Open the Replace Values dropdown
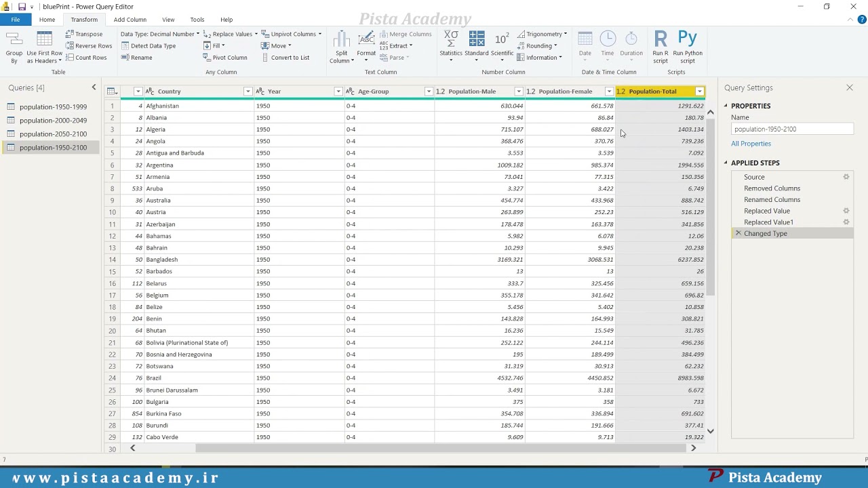The height and width of the screenshot is (488, 868). click(231, 34)
